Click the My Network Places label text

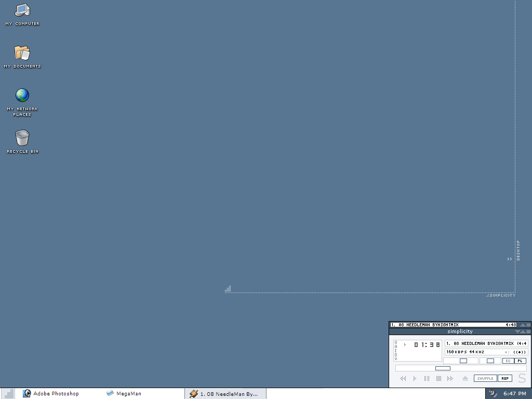(22, 112)
